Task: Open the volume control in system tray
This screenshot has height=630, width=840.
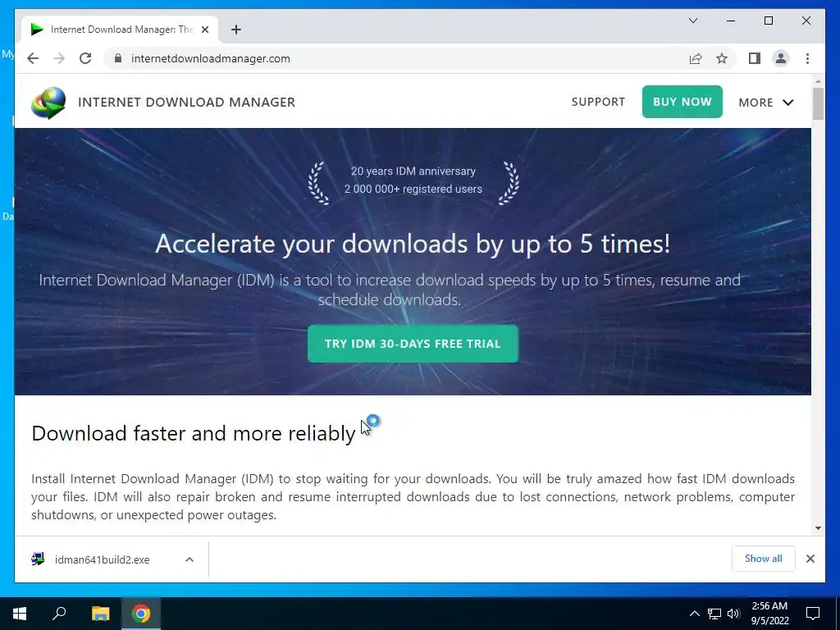Action: 733,614
